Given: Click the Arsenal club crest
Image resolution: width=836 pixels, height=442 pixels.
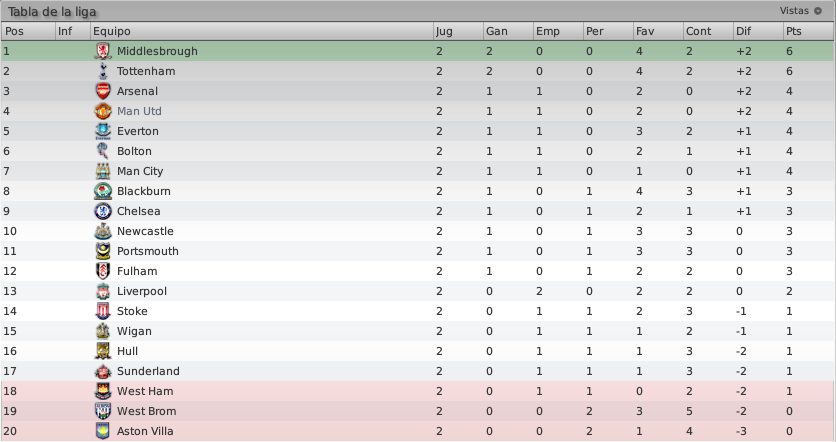Looking at the screenshot, I should point(103,91).
